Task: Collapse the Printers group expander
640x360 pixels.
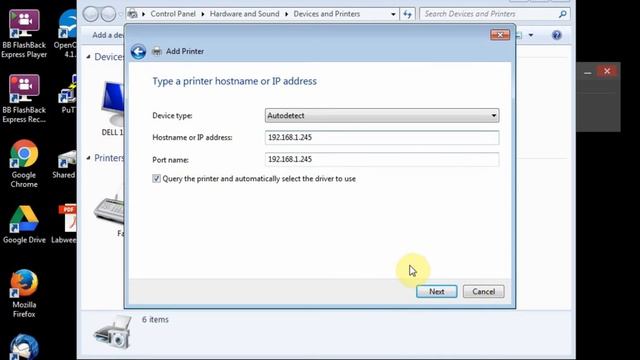Action: point(88,158)
